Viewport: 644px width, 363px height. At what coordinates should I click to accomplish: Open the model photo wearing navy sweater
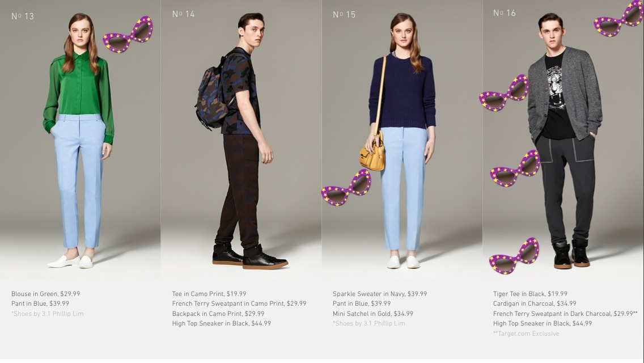402,140
